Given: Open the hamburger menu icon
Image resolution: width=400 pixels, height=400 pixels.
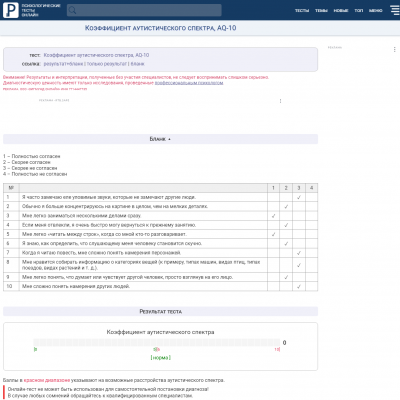Looking at the screenshot, I should 395,10.
